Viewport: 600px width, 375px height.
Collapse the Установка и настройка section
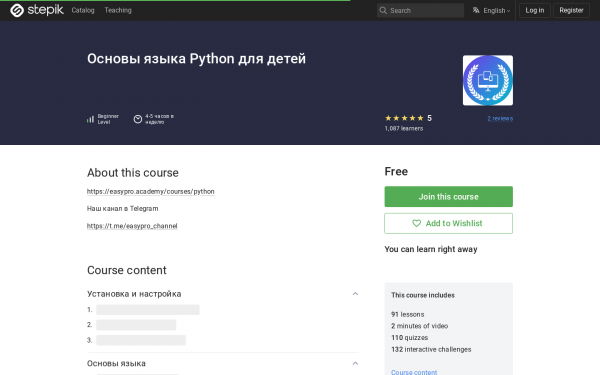[x=355, y=294]
